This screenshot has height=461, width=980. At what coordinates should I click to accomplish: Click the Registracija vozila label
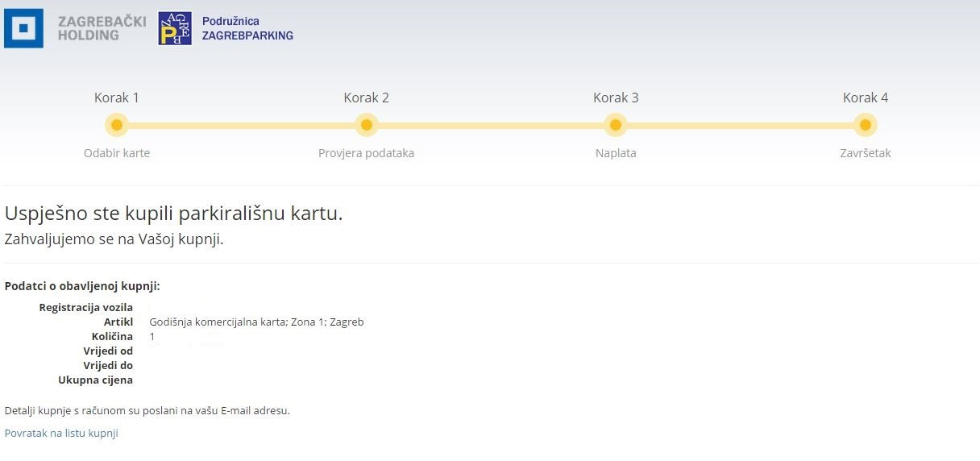coord(85,307)
